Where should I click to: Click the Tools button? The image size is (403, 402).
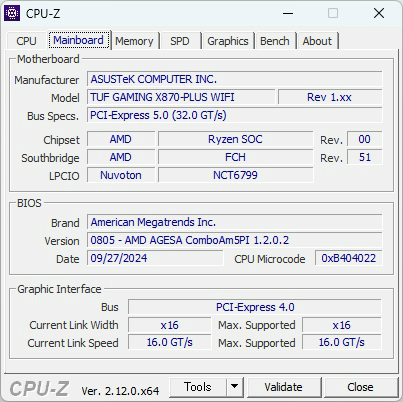(x=198, y=387)
